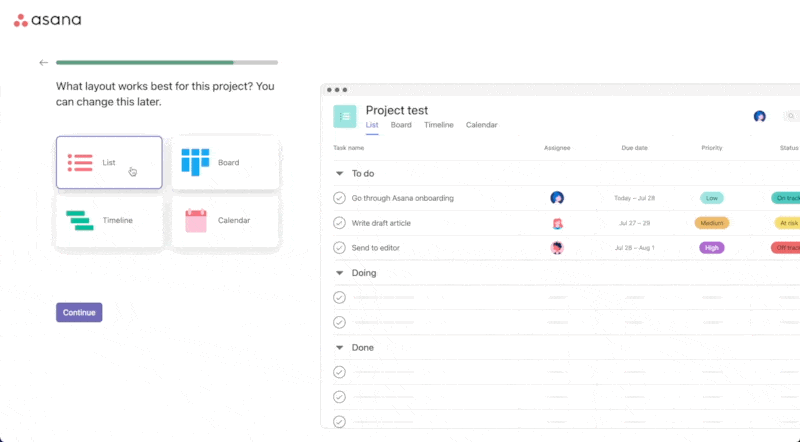The height and width of the screenshot is (442, 800).
Task: Complete Send to editor task
Action: tap(339, 248)
